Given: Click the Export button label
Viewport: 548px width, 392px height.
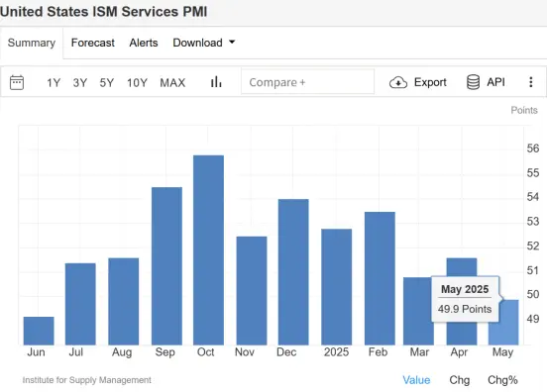Looking at the screenshot, I should click(430, 82).
